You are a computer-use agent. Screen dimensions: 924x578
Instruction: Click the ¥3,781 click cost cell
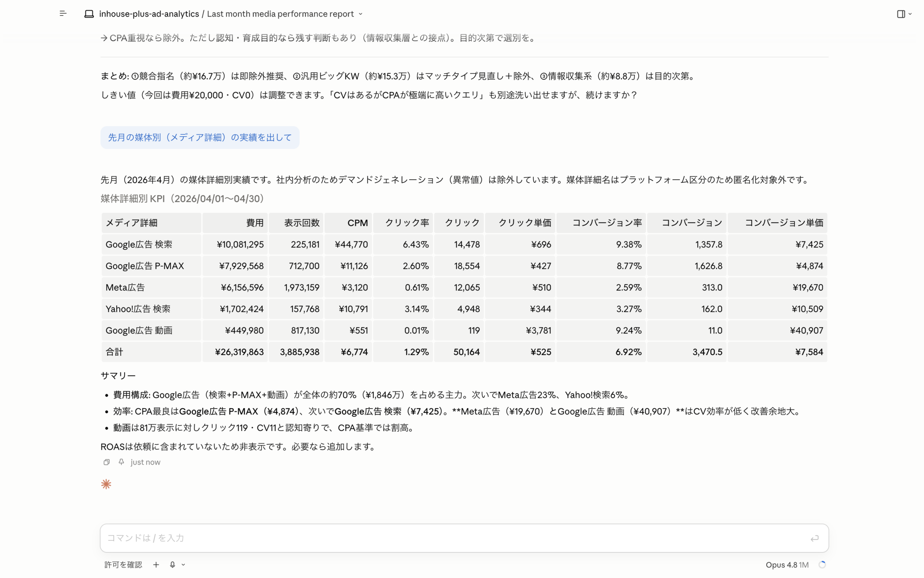[520, 330]
